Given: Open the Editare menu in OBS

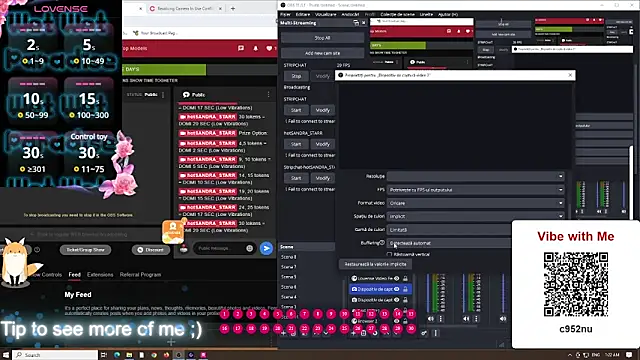Looking at the screenshot, I should (x=302, y=14).
